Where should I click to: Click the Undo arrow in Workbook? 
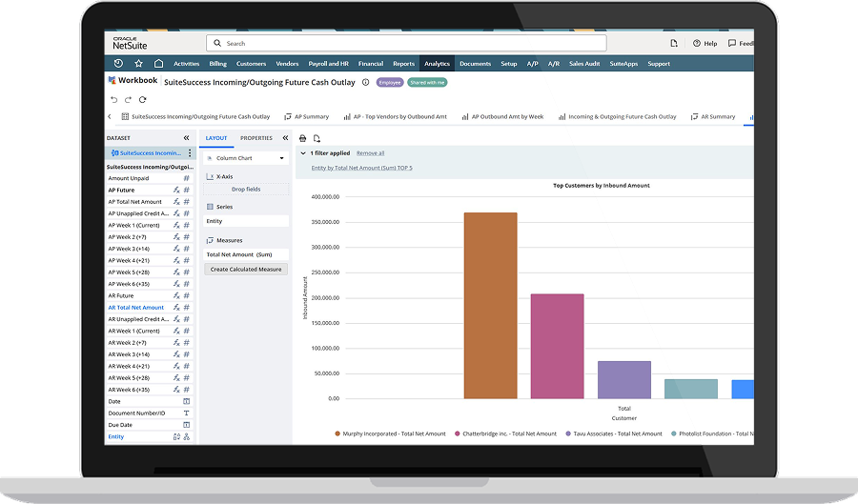[x=114, y=99]
